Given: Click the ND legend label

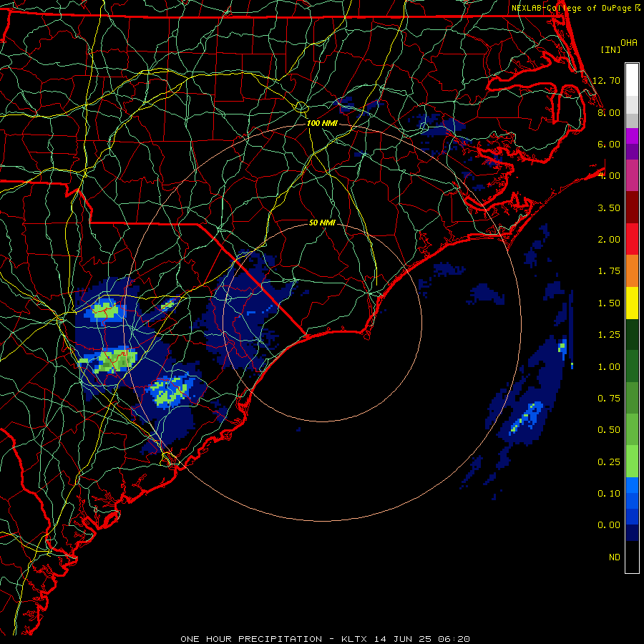Looking at the screenshot, I should coord(615,557).
